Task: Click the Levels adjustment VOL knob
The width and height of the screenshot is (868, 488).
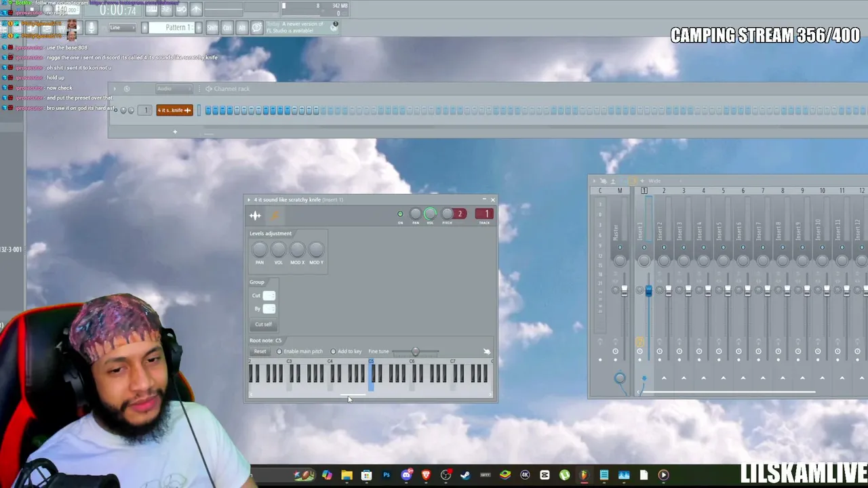Action: coord(279,251)
